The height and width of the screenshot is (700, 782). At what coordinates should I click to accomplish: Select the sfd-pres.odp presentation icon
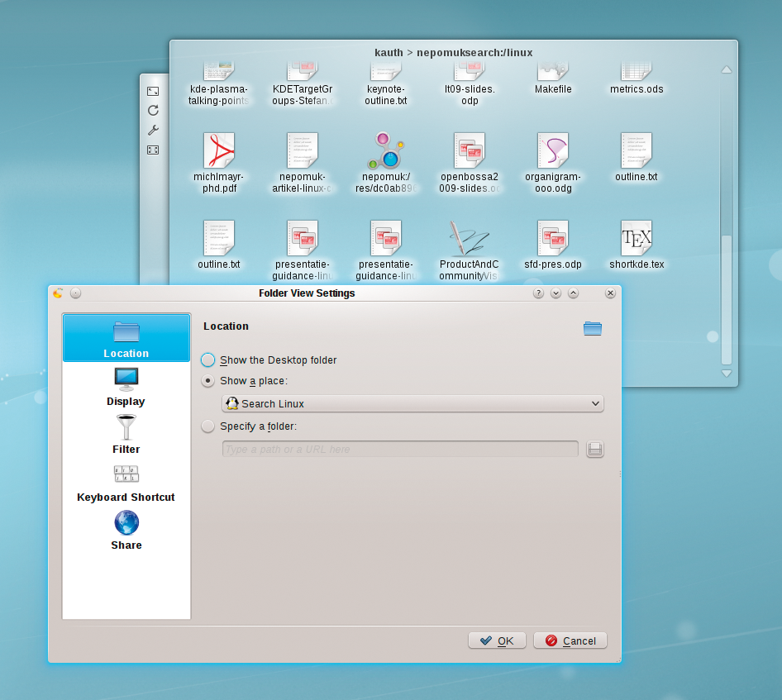tap(552, 238)
